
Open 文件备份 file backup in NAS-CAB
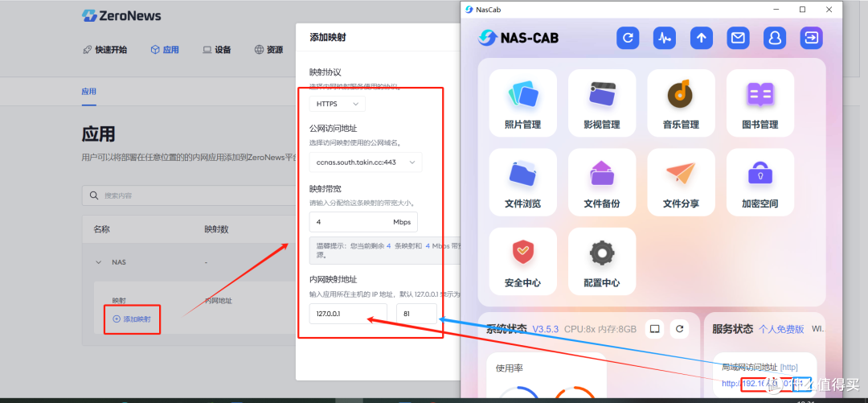coord(602,183)
